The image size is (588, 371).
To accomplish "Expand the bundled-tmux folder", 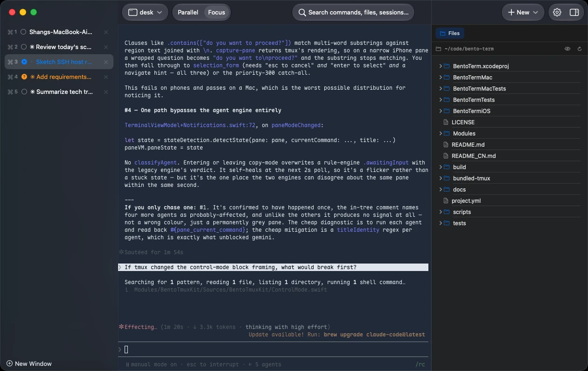I will [441, 178].
